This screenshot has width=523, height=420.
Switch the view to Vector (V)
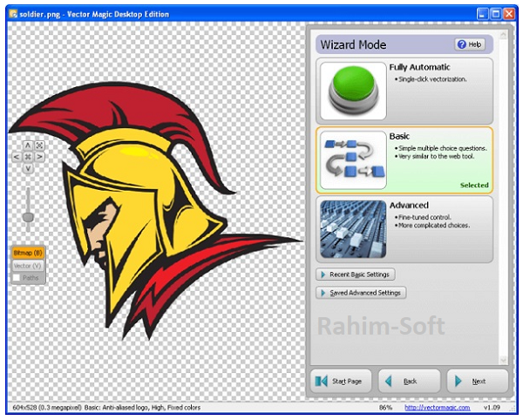pos(28,266)
